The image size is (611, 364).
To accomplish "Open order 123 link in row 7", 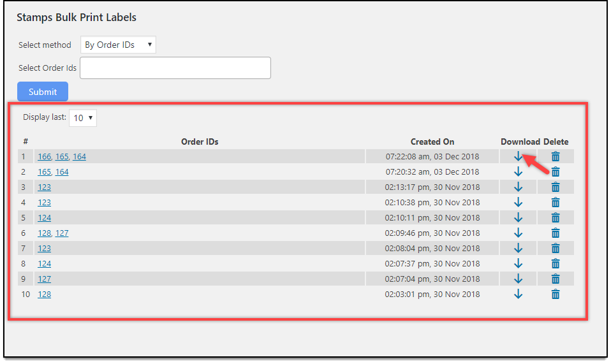I will click(x=45, y=249).
